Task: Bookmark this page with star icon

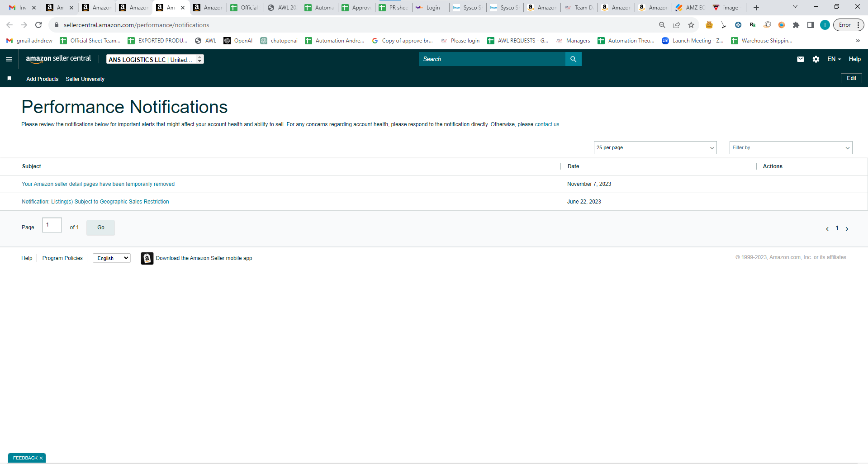Action: [x=691, y=25]
